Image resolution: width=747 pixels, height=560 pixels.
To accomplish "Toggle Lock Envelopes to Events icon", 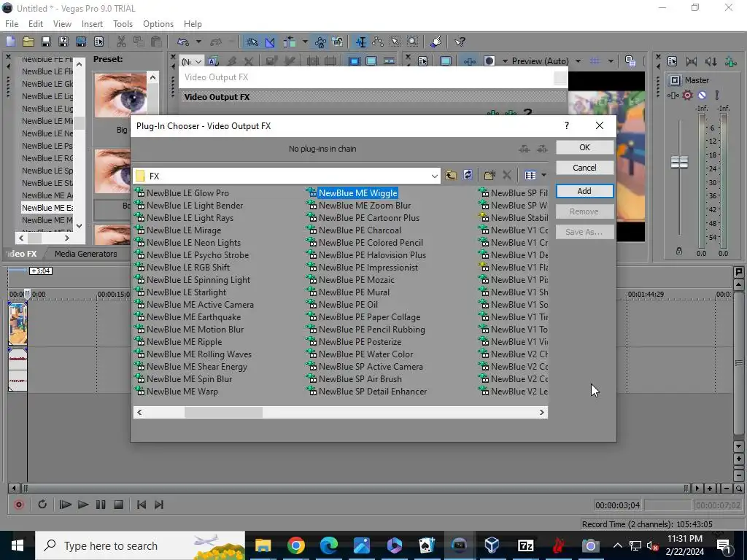I will point(320,42).
